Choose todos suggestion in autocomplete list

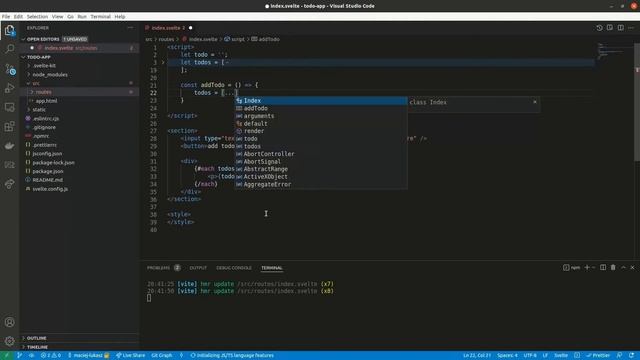click(321, 146)
